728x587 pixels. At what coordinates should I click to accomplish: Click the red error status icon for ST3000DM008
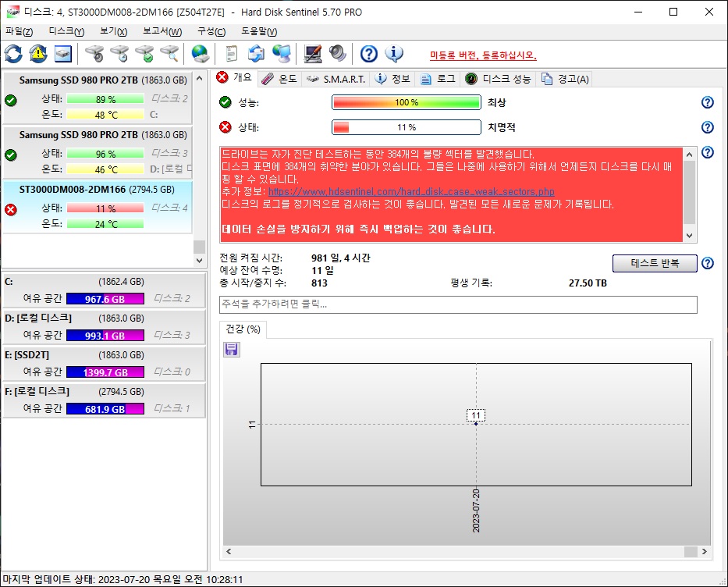click(x=11, y=210)
